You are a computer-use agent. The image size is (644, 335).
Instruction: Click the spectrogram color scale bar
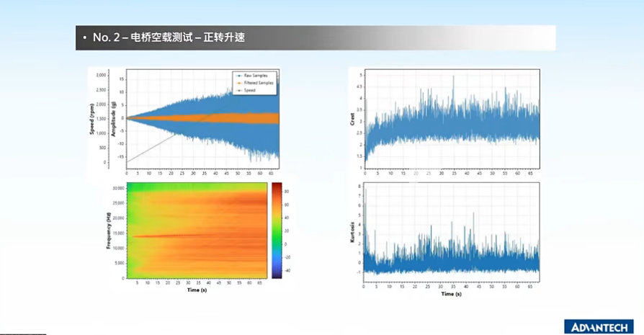[x=277, y=231]
